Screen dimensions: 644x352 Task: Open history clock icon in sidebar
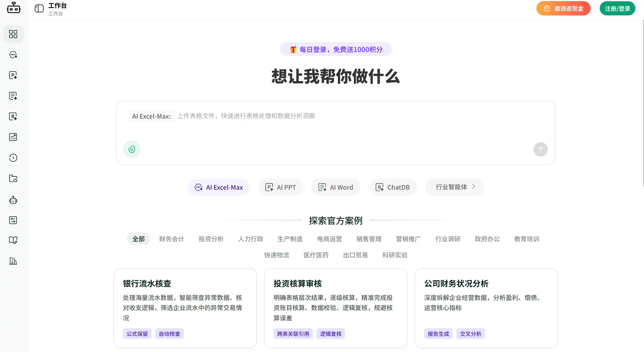pyautogui.click(x=13, y=158)
